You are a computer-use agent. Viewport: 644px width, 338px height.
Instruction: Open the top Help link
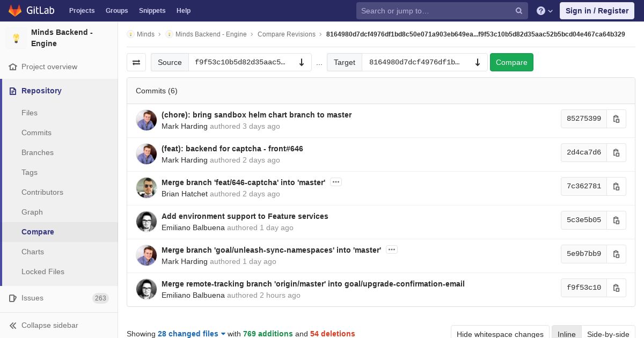click(x=184, y=11)
